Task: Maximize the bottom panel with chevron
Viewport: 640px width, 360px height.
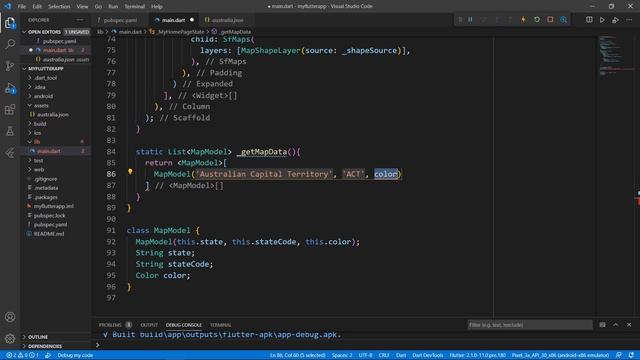Action: (x=616, y=325)
